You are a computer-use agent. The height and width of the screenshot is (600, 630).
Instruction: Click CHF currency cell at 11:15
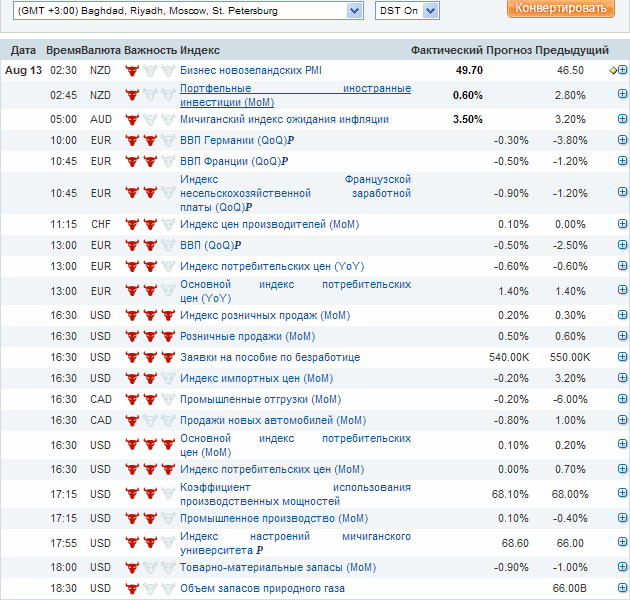101,224
